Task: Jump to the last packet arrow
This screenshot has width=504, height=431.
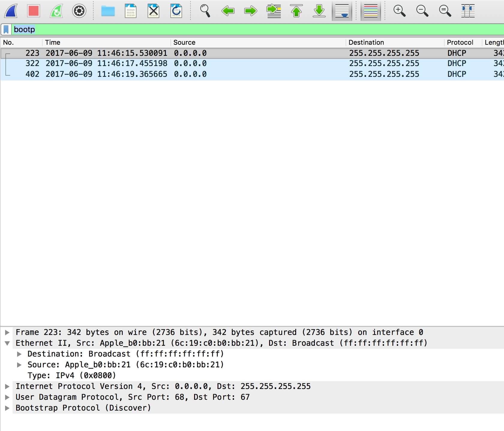Action: (319, 11)
